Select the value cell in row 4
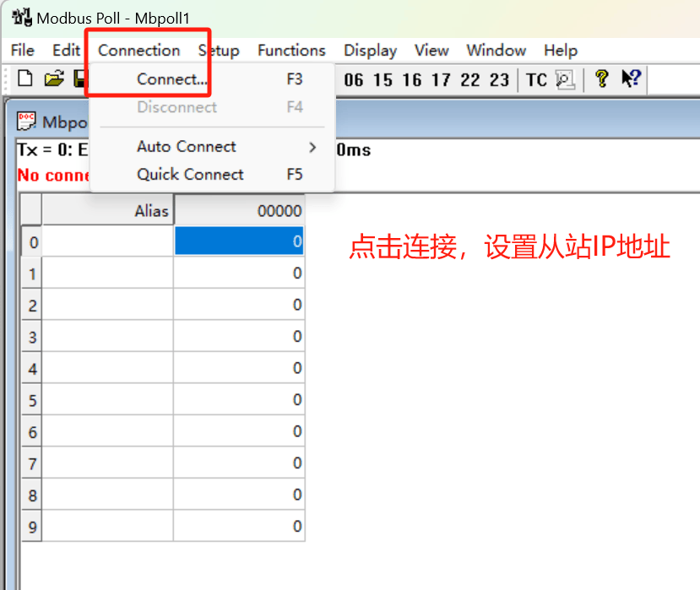The image size is (700, 590). point(239,368)
